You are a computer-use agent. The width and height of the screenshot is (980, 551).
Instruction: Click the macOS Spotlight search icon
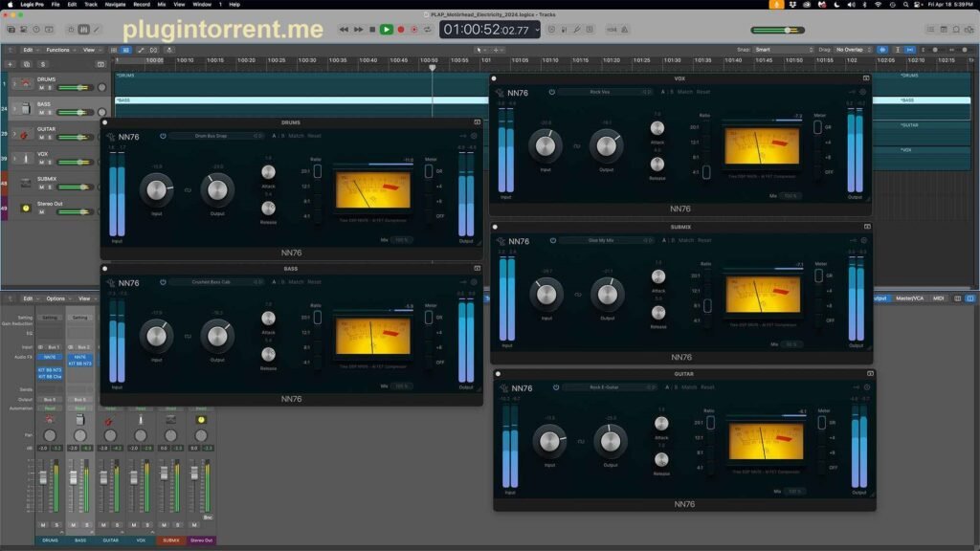(905, 5)
